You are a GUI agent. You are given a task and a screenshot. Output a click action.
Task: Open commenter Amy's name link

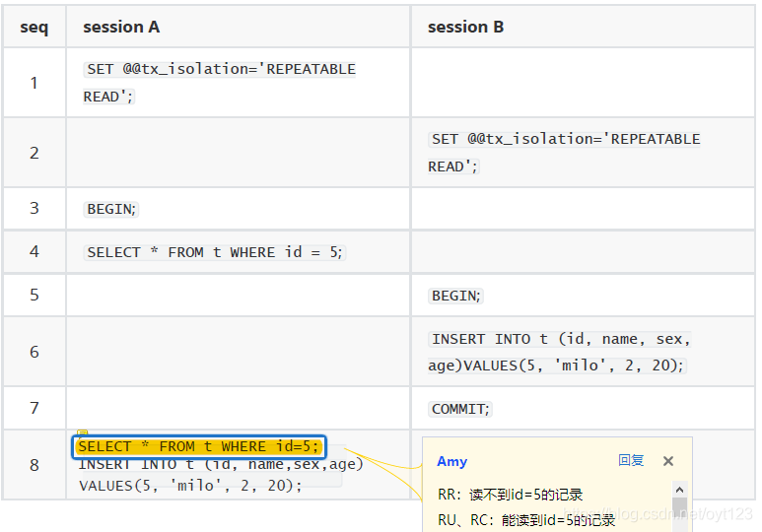(x=451, y=461)
